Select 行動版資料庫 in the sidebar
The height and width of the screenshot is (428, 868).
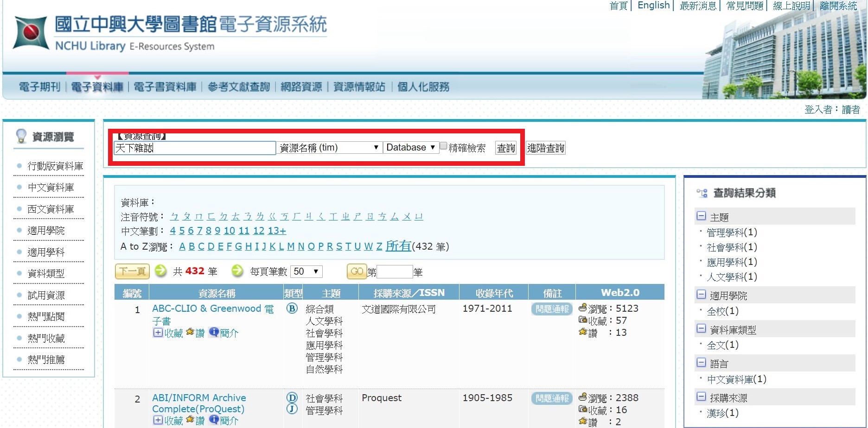click(x=55, y=166)
